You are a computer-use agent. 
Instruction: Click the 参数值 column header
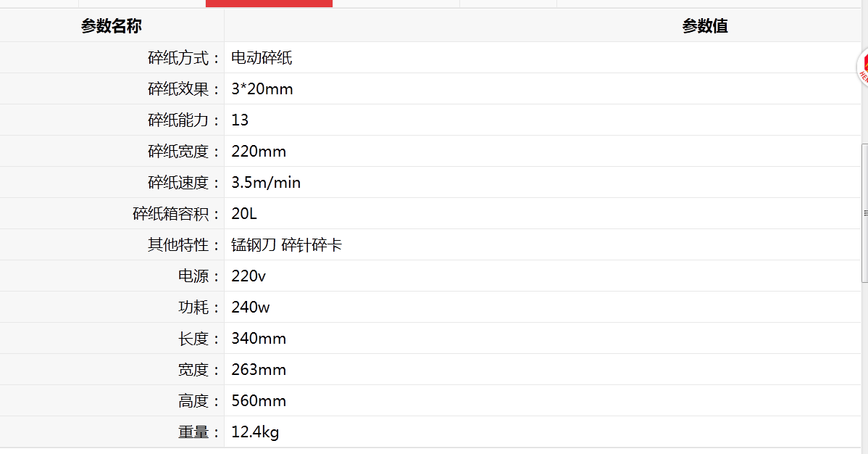[x=705, y=26]
